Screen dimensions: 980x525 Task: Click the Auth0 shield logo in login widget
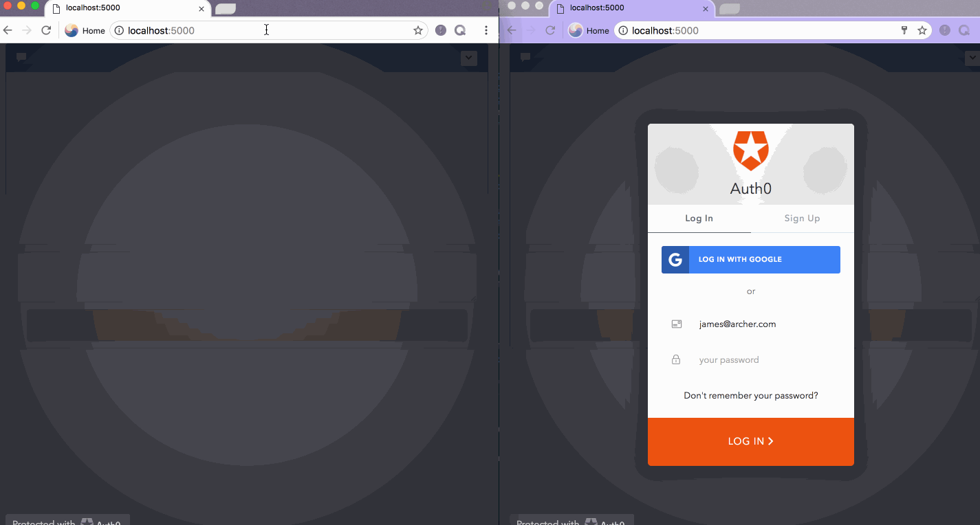[x=751, y=150]
